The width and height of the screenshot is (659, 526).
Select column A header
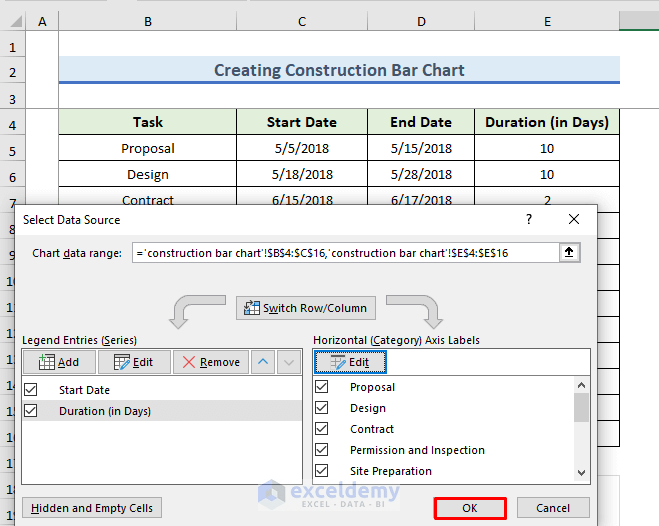(42, 21)
